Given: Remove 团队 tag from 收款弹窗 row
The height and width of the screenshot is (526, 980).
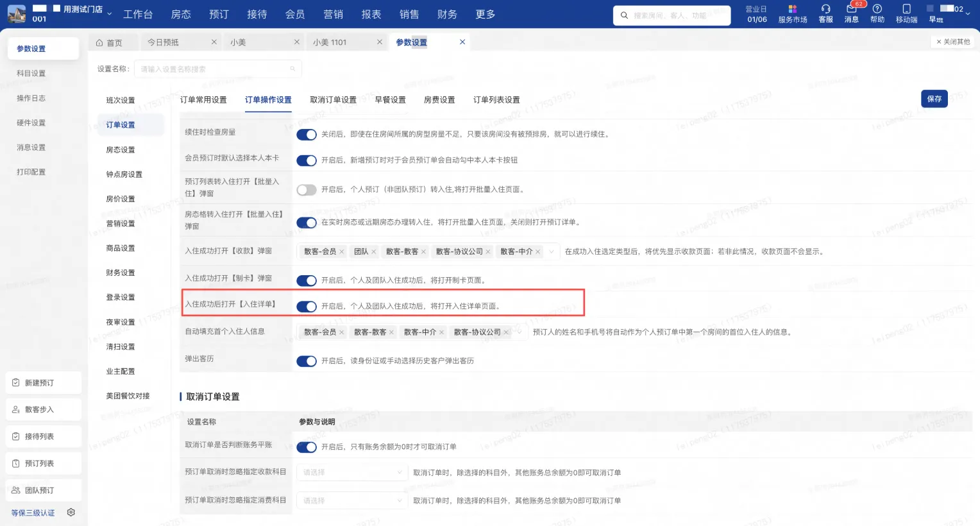Looking at the screenshot, I should pyautogui.click(x=374, y=252).
